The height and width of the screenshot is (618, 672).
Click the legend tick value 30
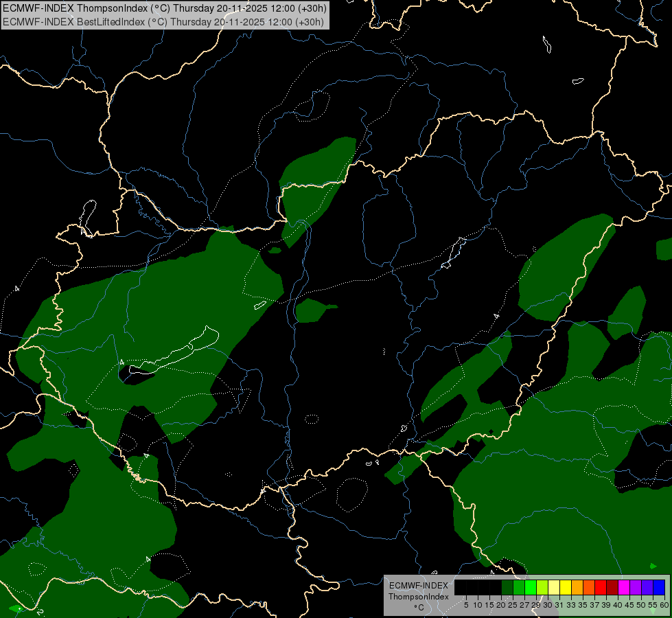[x=548, y=605]
